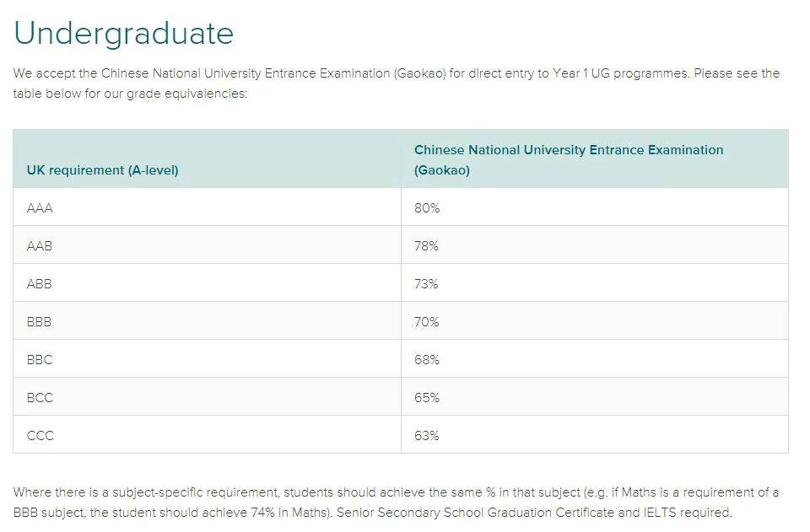
Task: Click the 'grade equivalencies' sentence line
Action: 130,94
